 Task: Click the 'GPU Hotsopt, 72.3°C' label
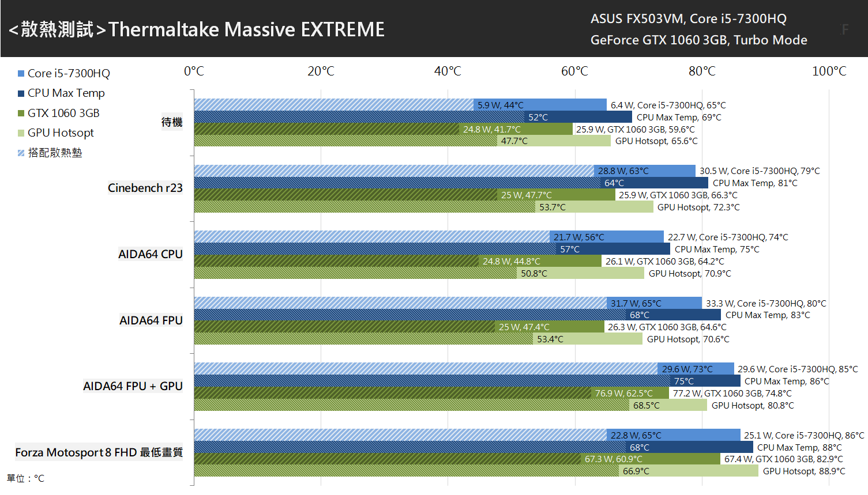pyautogui.click(x=698, y=207)
